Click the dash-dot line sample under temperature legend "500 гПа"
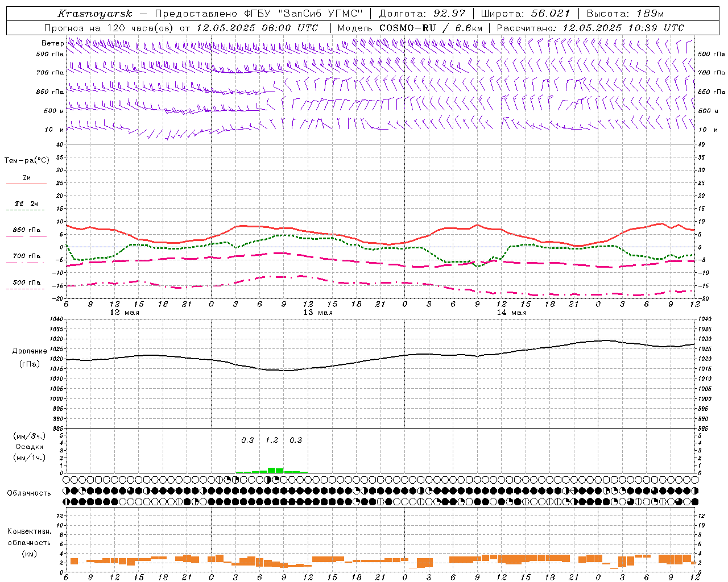Viewport: 728px width, 582px height. pyautogui.click(x=25, y=289)
